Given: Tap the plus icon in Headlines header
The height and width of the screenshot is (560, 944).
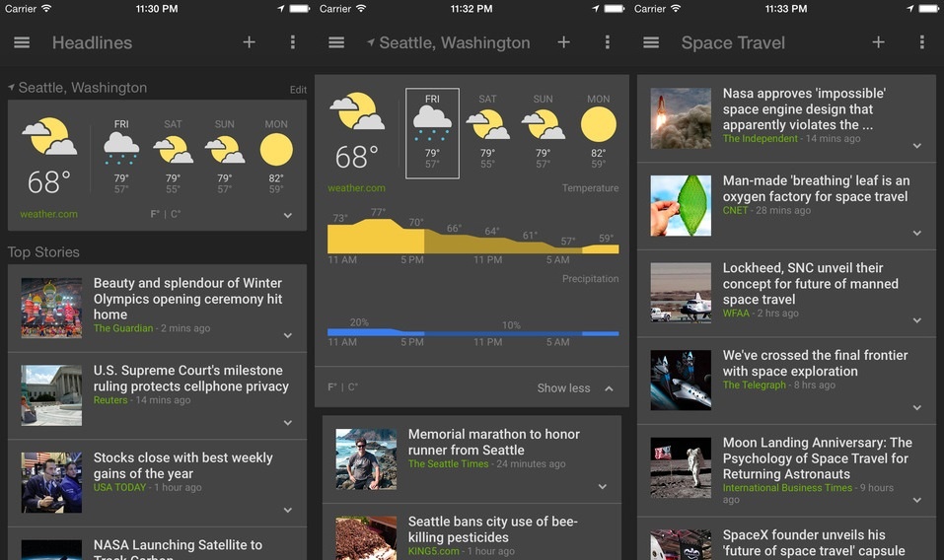Looking at the screenshot, I should (x=249, y=42).
